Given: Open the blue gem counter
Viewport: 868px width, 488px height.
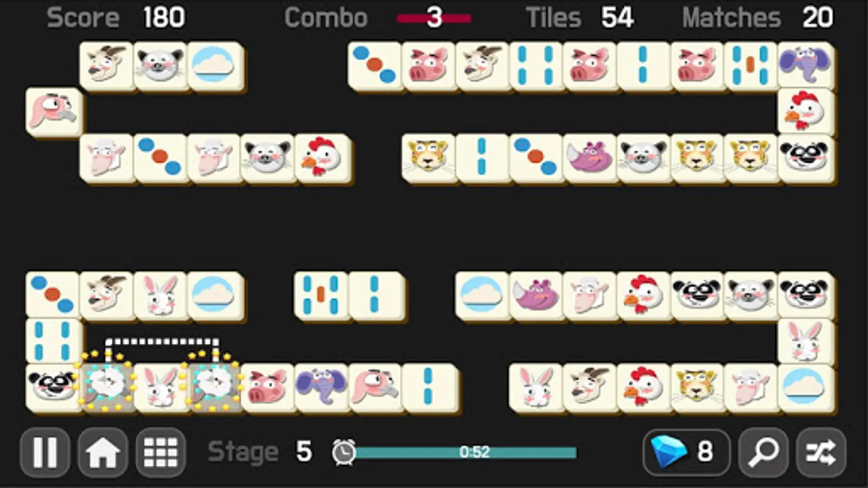Looking at the screenshot, I should pos(686,452).
